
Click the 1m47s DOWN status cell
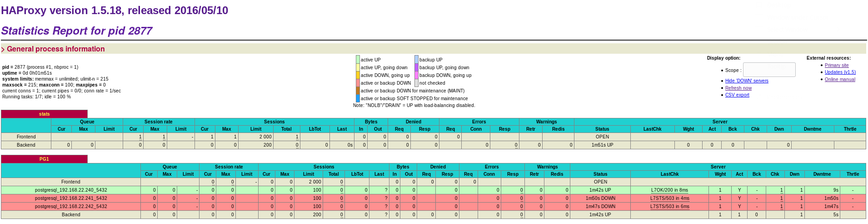[x=600, y=207]
